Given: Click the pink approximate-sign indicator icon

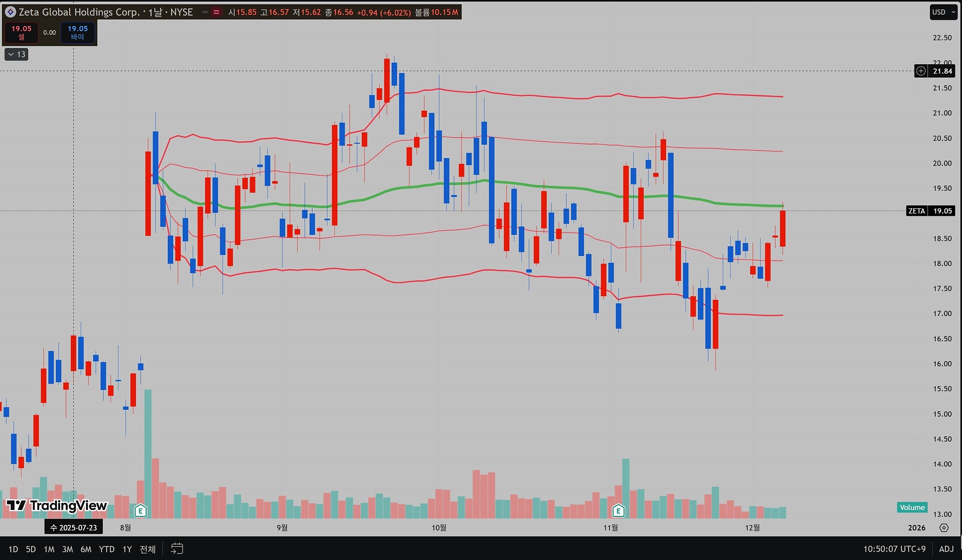Looking at the screenshot, I should point(216,12).
